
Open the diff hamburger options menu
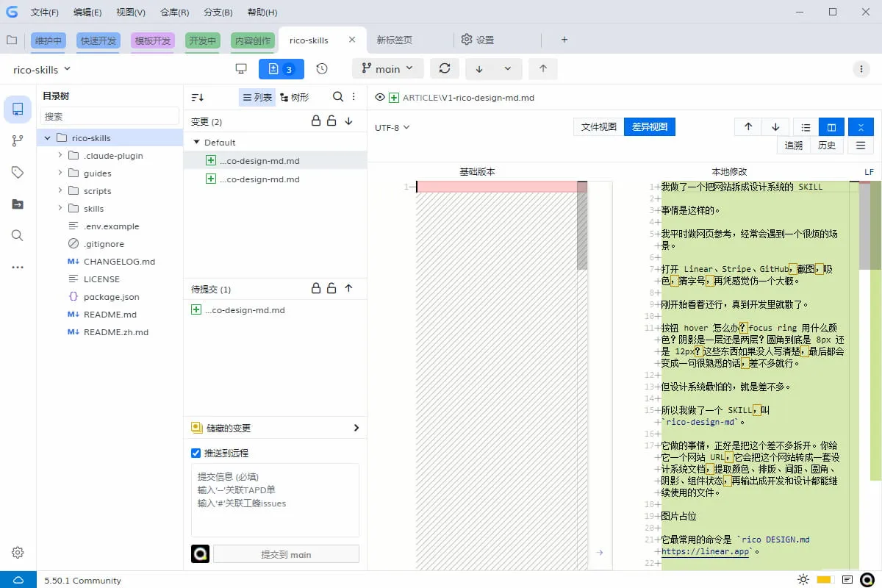coord(861,146)
